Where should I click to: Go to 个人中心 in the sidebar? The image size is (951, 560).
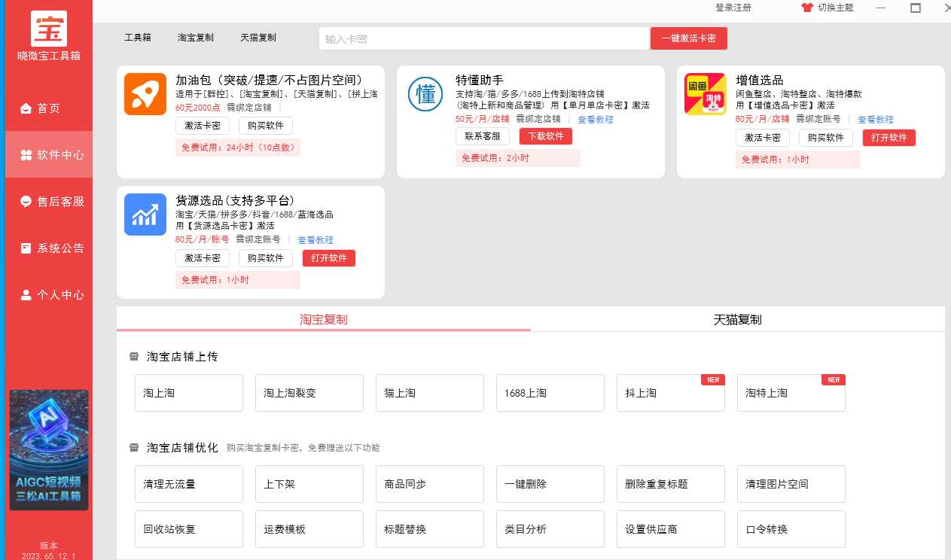tap(49, 295)
